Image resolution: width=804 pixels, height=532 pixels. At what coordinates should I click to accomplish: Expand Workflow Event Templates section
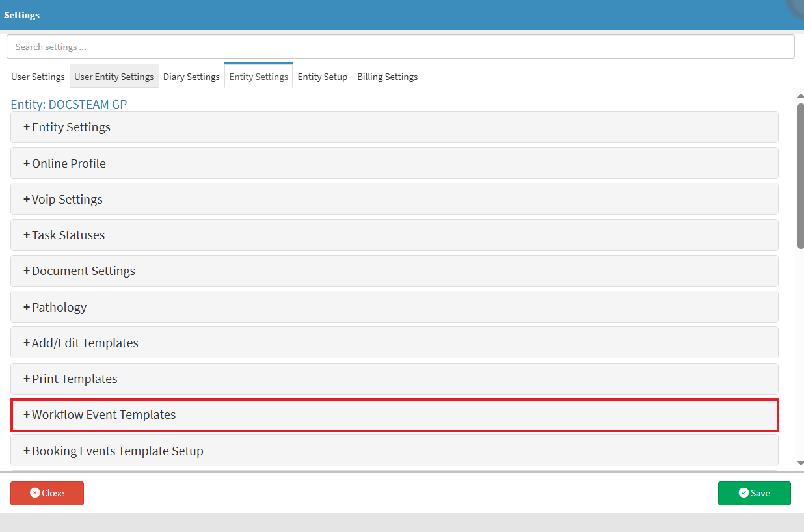click(103, 415)
